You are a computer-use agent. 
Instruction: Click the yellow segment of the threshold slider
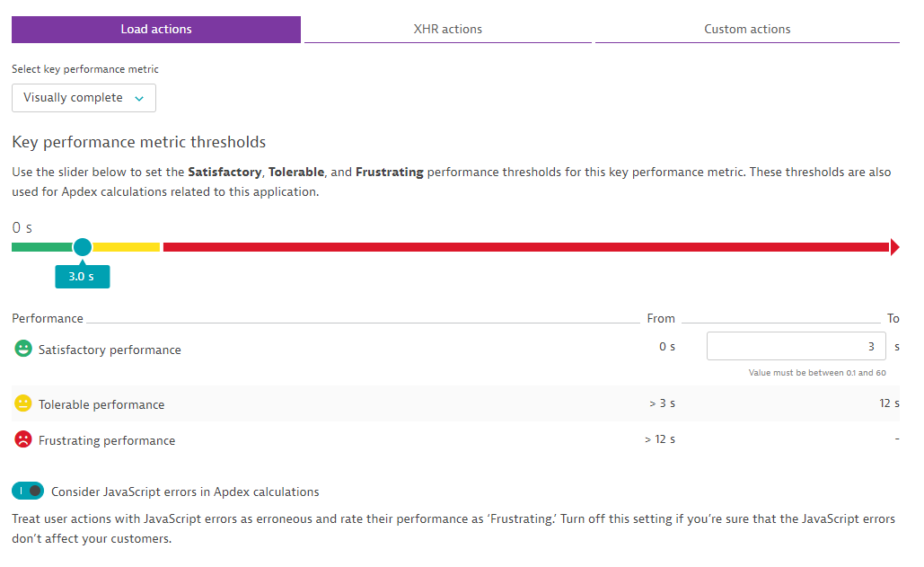127,247
